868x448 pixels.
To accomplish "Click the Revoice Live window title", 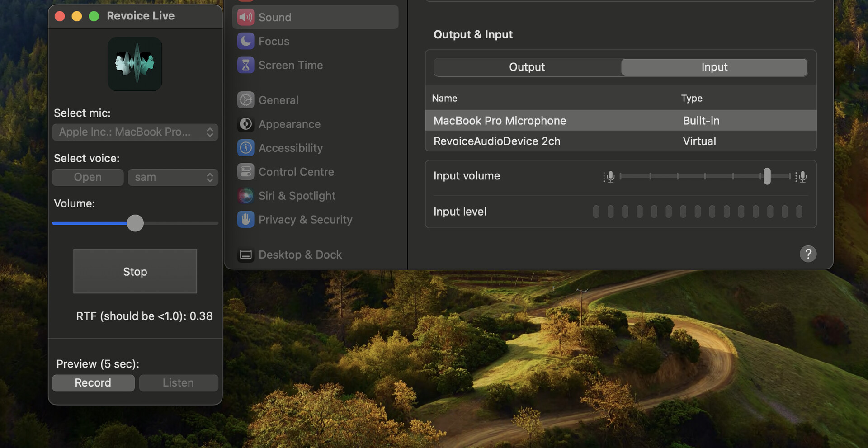I will (141, 16).
